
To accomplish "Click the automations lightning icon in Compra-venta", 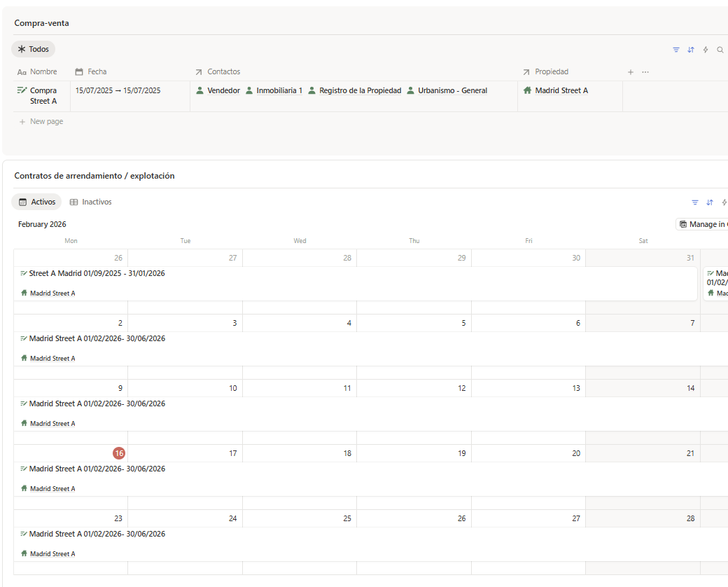I will (706, 50).
